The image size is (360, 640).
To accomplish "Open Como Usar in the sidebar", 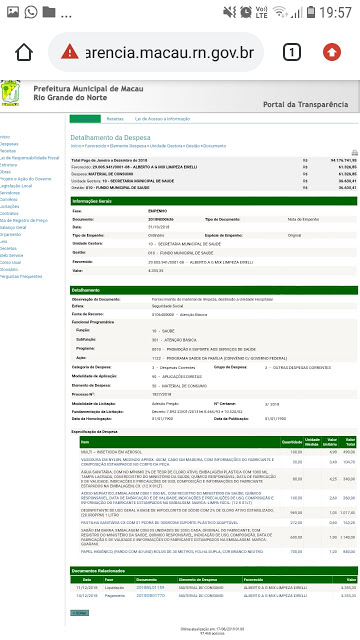I will 11,262.
